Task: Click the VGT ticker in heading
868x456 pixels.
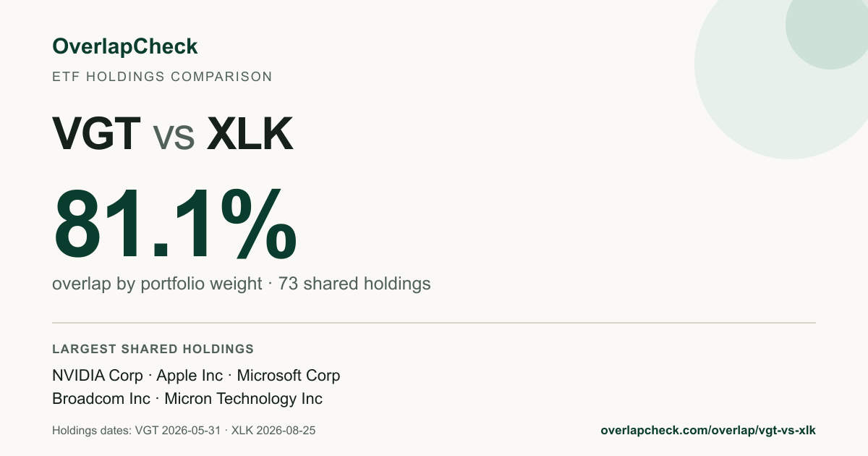Action: point(97,132)
